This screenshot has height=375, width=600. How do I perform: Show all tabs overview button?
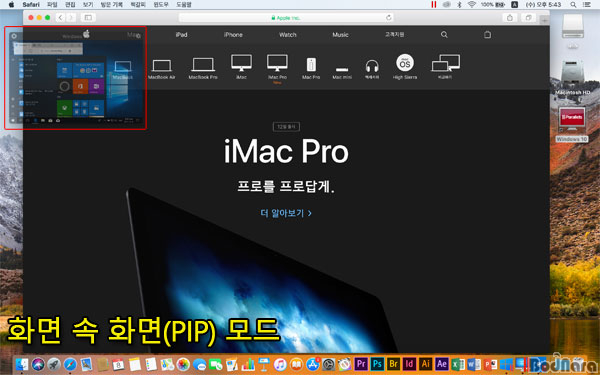[528, 18]
